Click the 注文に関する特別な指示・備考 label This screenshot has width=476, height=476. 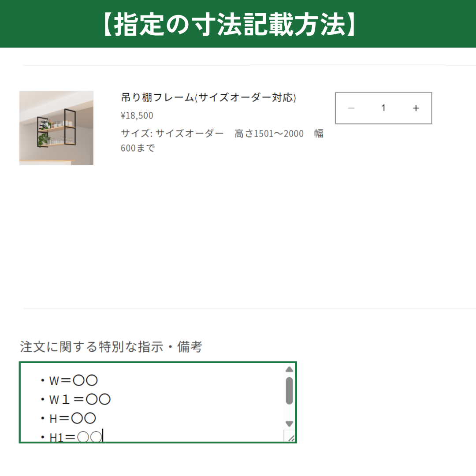click(111, 347)
